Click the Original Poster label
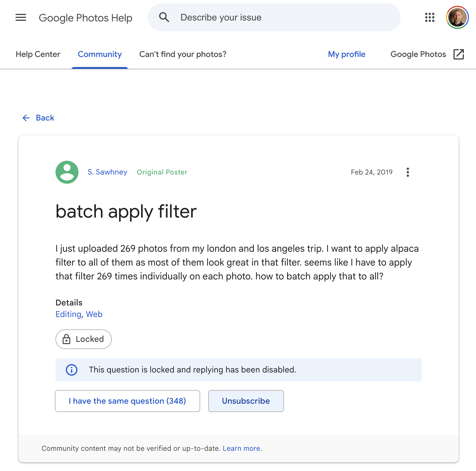This screenshot has height=471, width=476. 162,172
